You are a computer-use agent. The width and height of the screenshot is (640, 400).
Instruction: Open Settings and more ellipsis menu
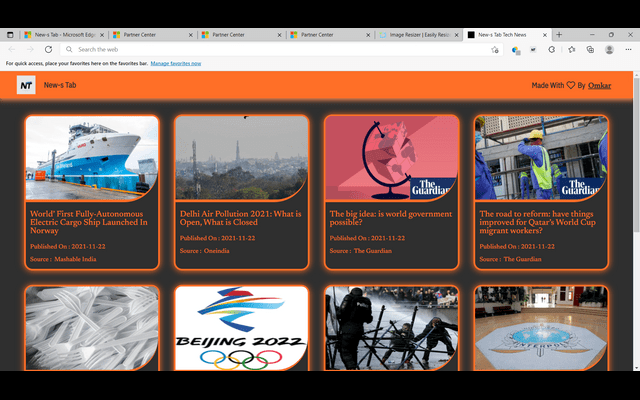(628, 49)
